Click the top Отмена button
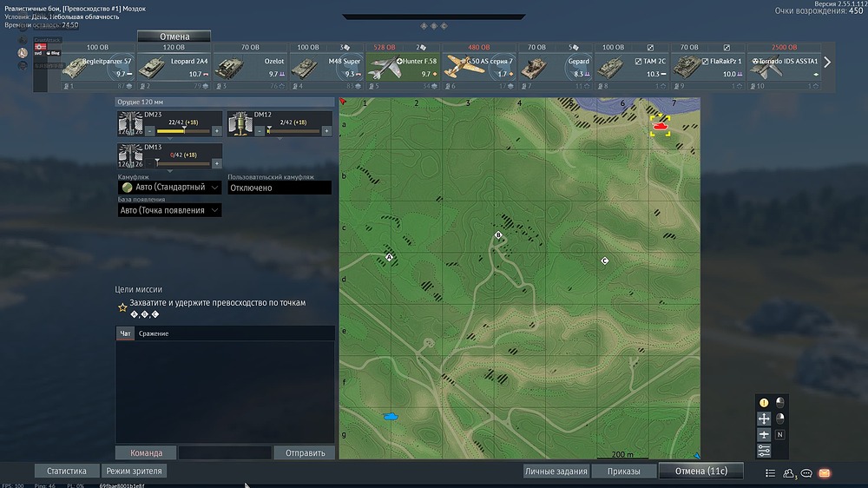The image size is (868, 488). coord(174,36)
